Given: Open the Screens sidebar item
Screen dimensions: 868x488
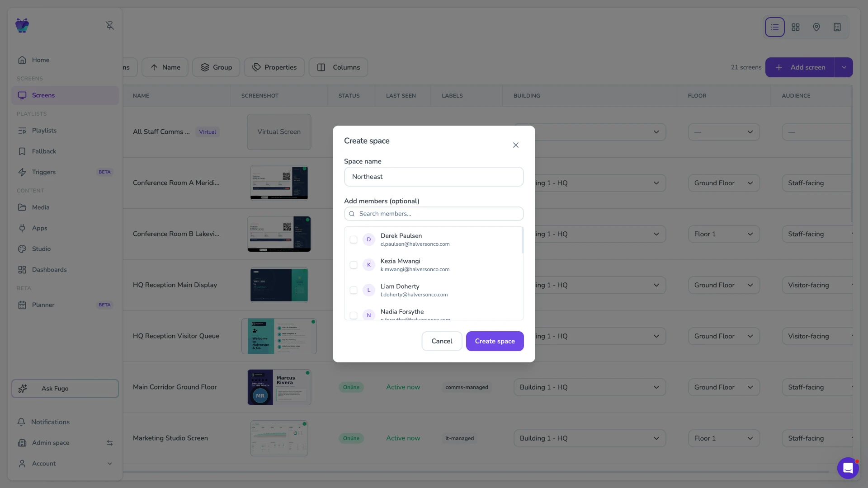Looking at the screenshot, I should pyautogui.click(x=65, y=95).
